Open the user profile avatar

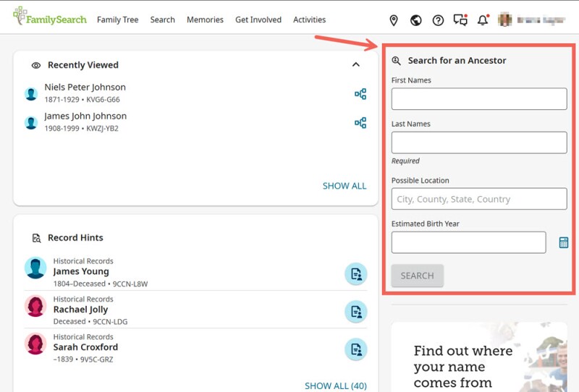[x=504, y=20]
